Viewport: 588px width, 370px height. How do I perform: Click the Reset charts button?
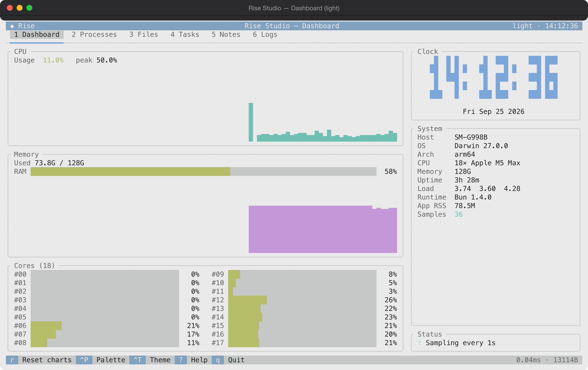(x=47, y=360)
